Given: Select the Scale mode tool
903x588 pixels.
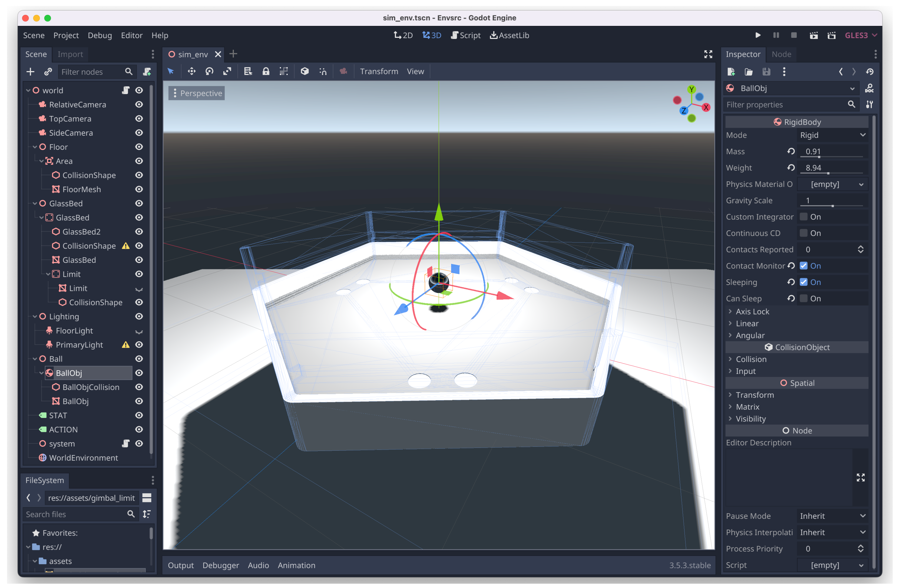Looking at the screenshot, I should (x=227, y=71).
